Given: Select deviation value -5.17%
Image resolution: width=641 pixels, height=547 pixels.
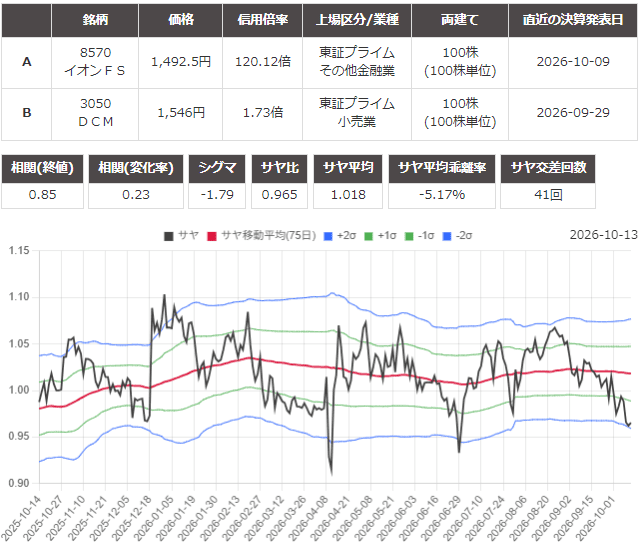Looking at the screenshot, I should (442, 195).
